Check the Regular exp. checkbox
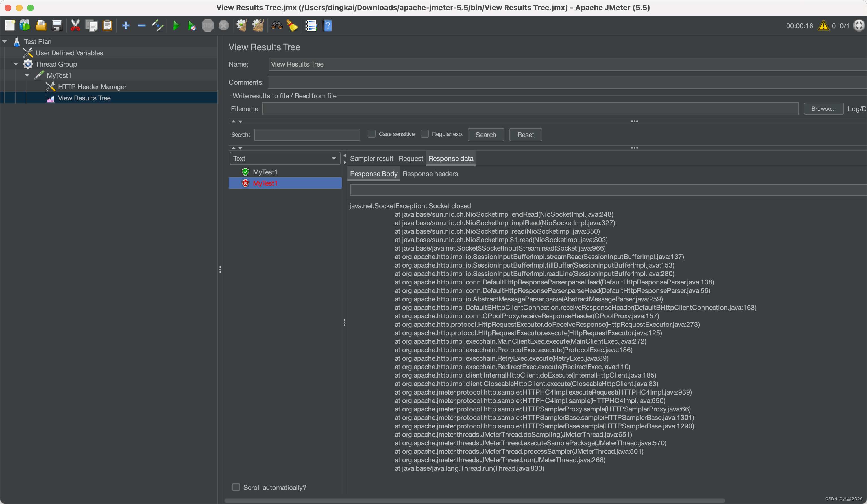867x504 pixels. (x=424, y=134)
